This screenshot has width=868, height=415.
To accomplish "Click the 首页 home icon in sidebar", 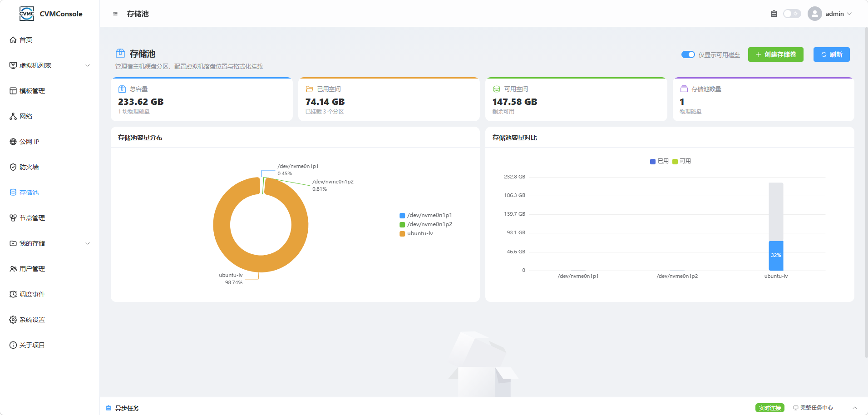I will pyautogui.click(x=13, y=40).
